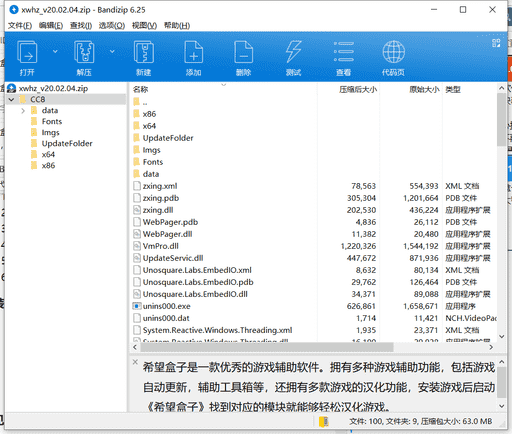Select System.Reactive.Windows.Threading.xml file
The height and width of the screenshot is (434, 512).
[218, 330]
